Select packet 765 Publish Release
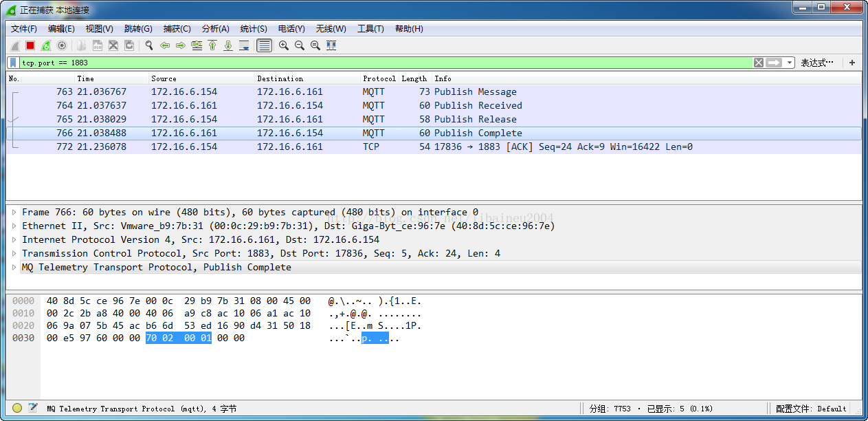The height and width of the screenshot is (421, 868). point(434,119)
